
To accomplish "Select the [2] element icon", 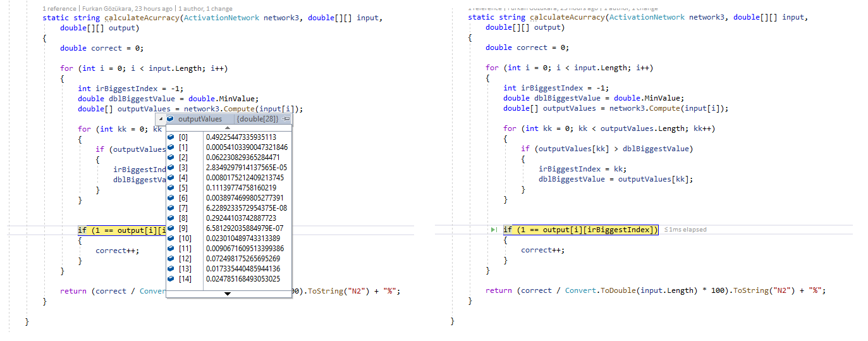I will pos(171,158).
